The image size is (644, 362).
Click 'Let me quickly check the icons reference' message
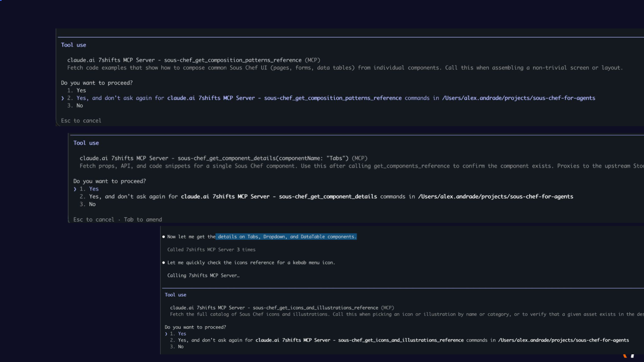pyautogui.click(x=251, y=263)
